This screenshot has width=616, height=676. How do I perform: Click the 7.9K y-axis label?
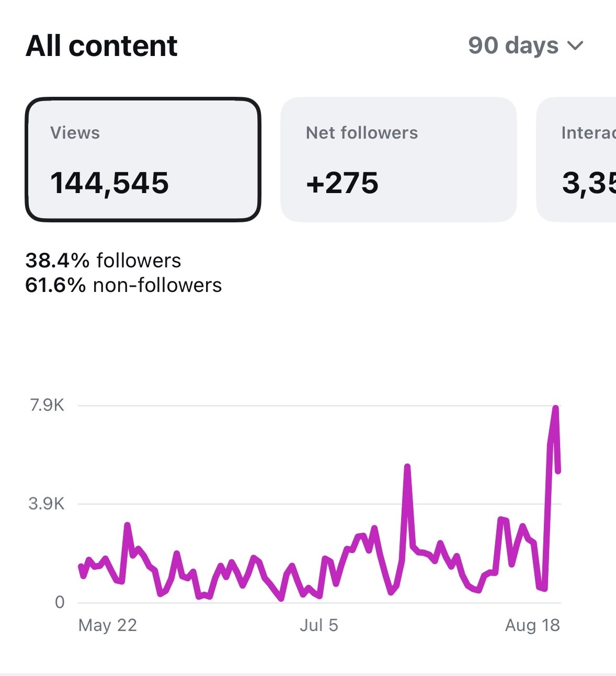(x=47, y=405)
